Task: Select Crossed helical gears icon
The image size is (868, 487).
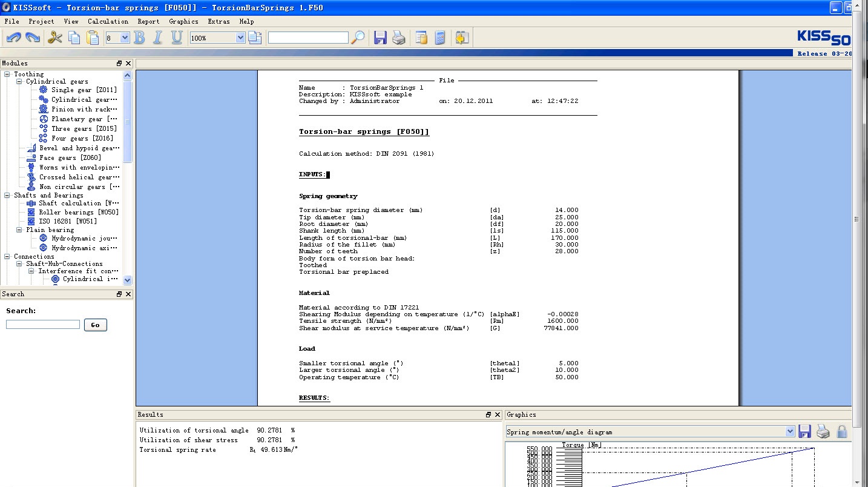Action: point(31,177)
